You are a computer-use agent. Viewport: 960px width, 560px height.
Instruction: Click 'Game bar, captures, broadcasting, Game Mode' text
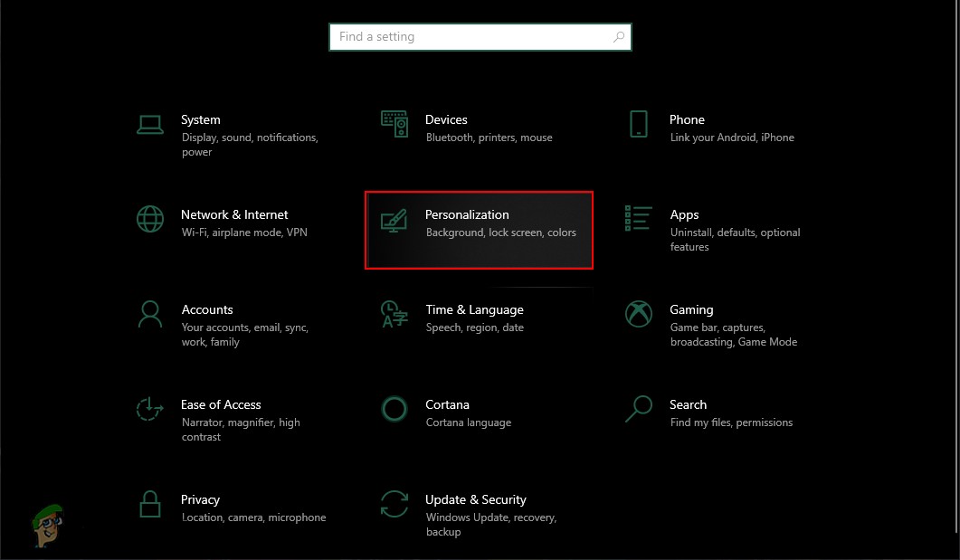(734, 335)
